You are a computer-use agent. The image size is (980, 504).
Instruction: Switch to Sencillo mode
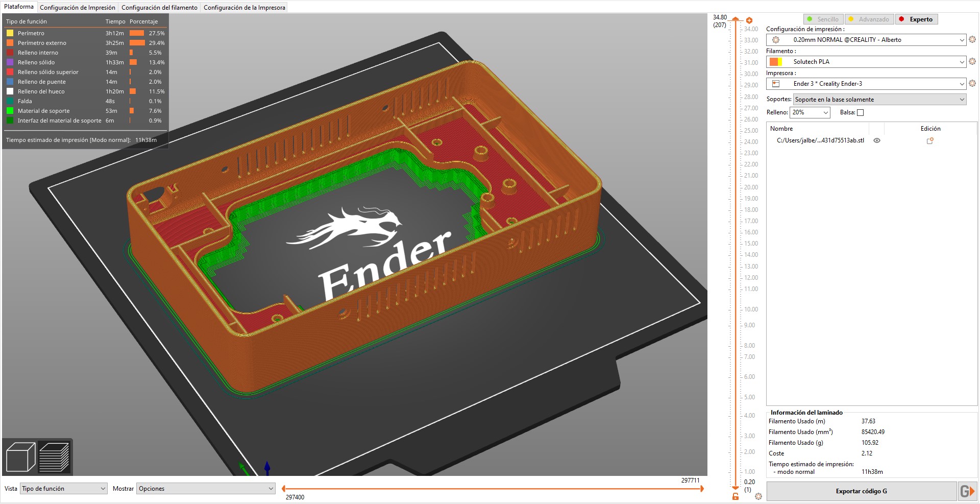pyautogui.click(x=823, y=19)
